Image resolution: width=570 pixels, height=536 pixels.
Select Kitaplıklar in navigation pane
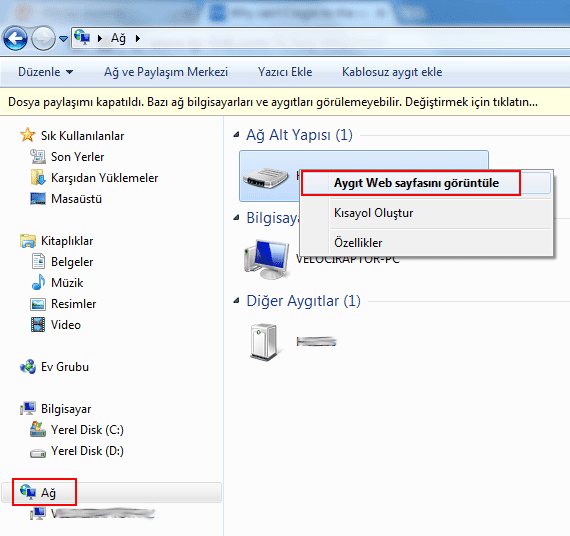click(x=67, y=241)
